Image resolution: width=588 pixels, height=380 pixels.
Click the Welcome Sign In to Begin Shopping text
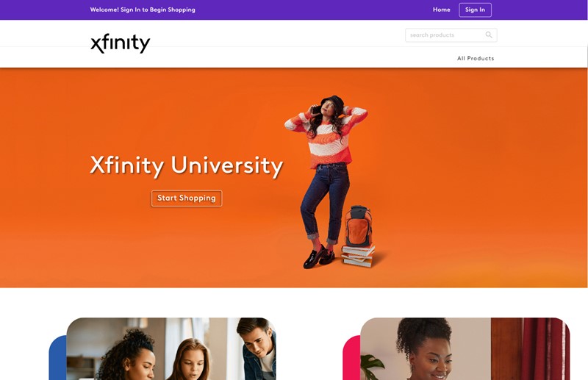tap(143, 10)
